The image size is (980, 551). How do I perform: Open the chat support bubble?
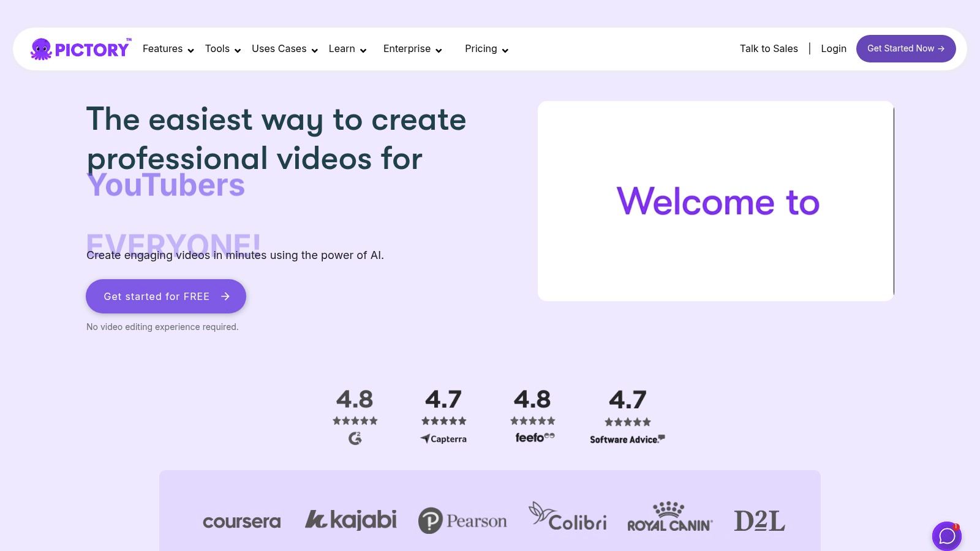click(x=947, y=536)
